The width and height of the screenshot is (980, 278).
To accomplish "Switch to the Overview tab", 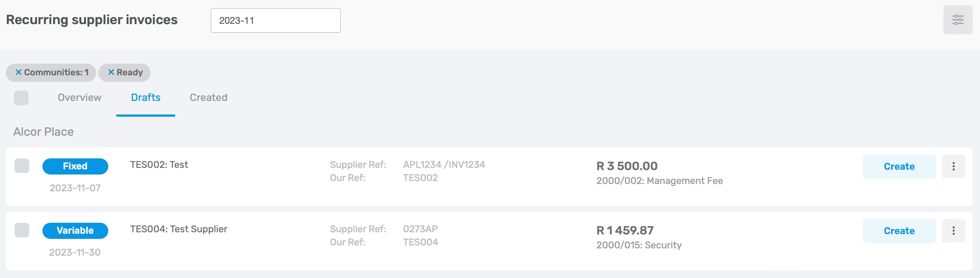I will pyautogui.click(x=79, y=97).
